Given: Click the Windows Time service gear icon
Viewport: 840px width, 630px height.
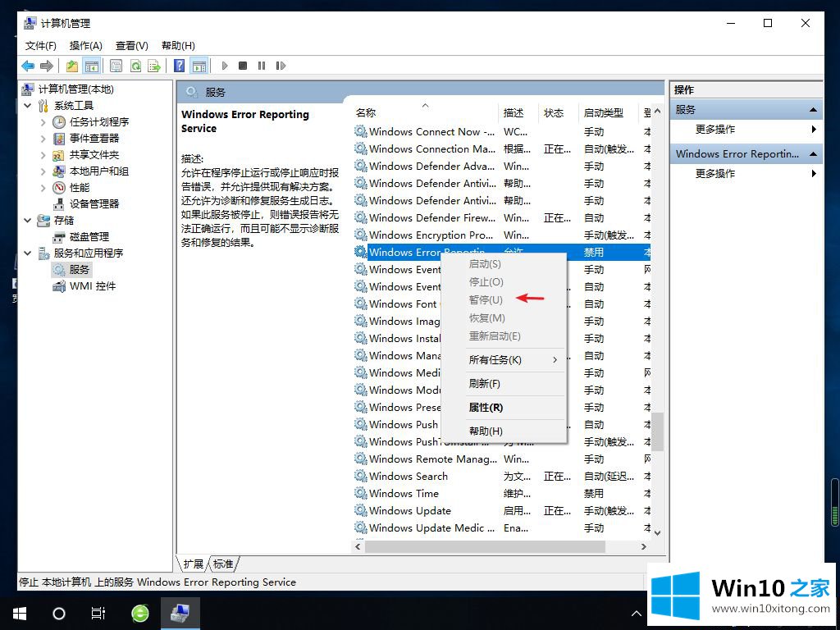Looking at the screenshot, I should [x=361, y=493].
